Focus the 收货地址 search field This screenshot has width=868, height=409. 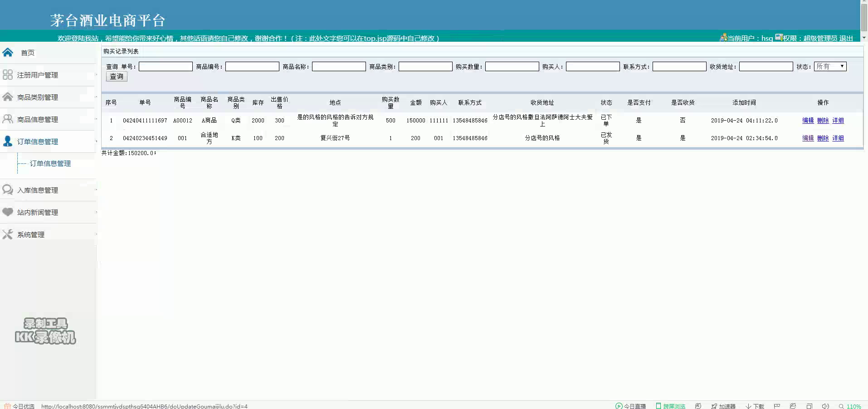[x=766, y=66]
